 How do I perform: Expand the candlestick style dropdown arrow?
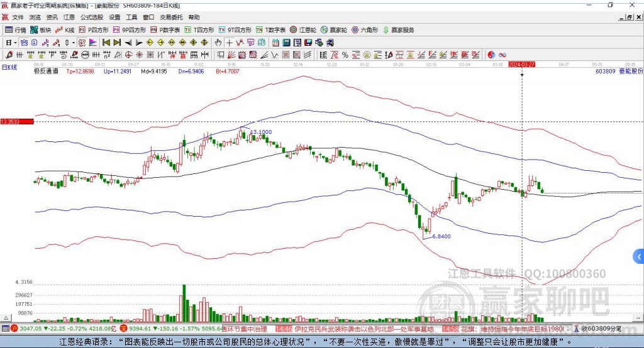[74, 43]
